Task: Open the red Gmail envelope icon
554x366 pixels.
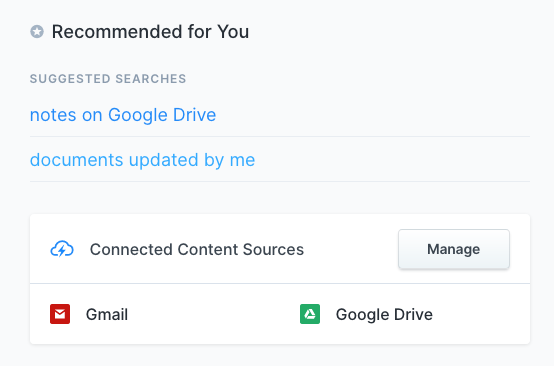Action: (60, 314)
